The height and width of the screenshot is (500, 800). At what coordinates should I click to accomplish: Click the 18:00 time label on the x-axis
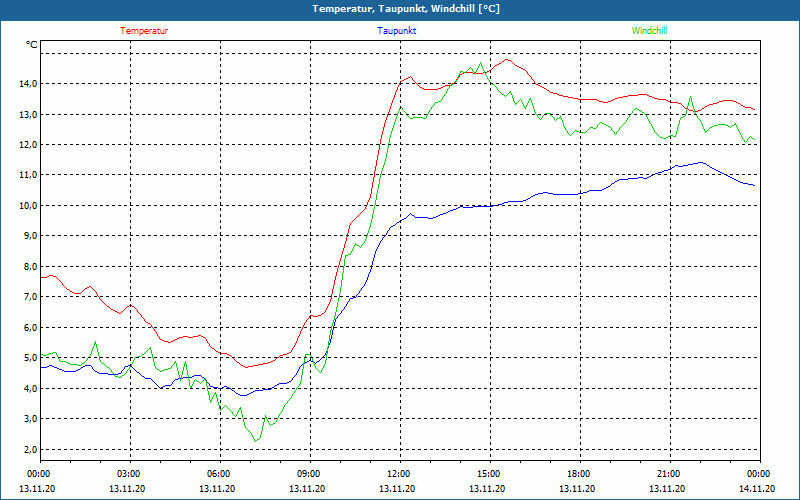coord(580,473)
